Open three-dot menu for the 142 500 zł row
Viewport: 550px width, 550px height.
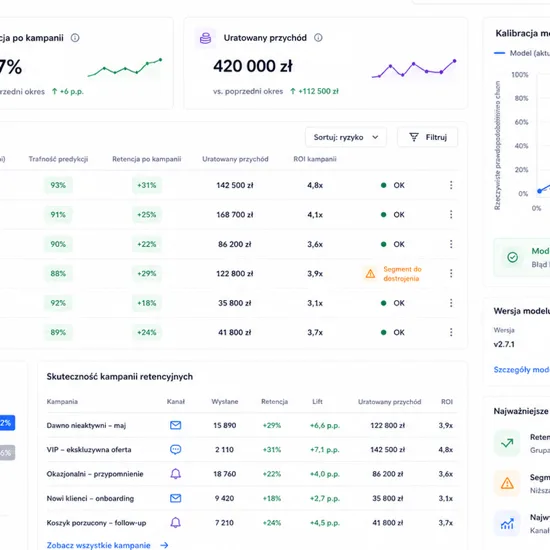tap(451, 185)
